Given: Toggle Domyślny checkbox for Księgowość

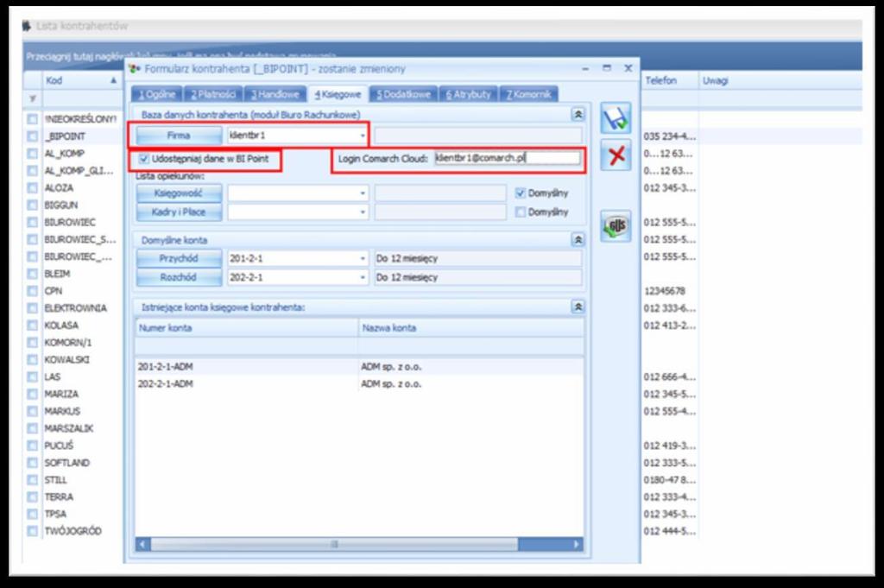Looking at the screenshot, I should [x=521, y=193].
